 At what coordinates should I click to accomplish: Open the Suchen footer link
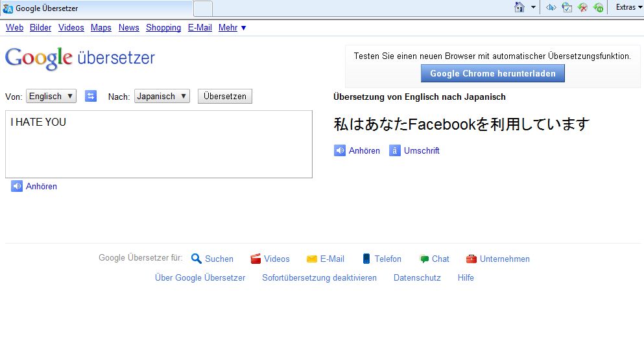[219, 259]
